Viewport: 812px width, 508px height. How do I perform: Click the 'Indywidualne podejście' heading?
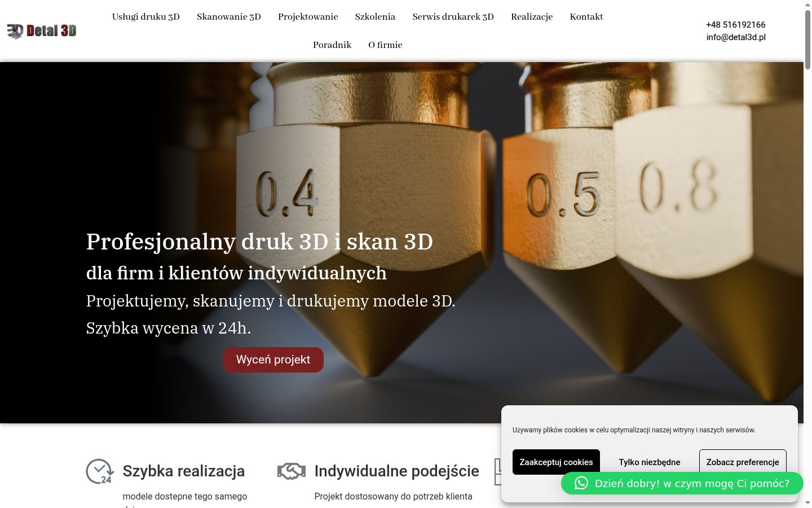coord(397,471)
